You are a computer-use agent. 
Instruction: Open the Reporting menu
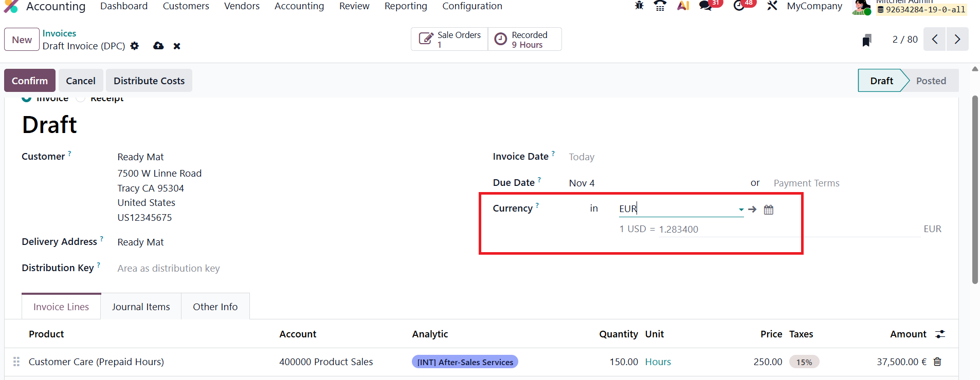[406, 6]
